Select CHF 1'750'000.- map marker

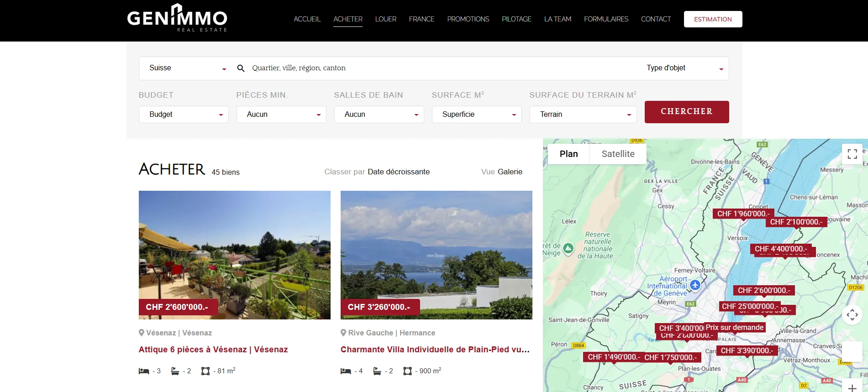point(670,357)
